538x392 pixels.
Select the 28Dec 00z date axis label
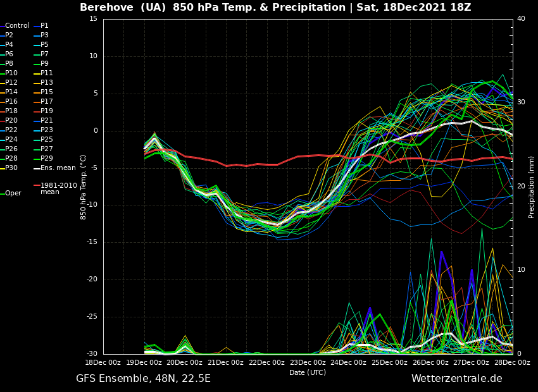(512, 363)
